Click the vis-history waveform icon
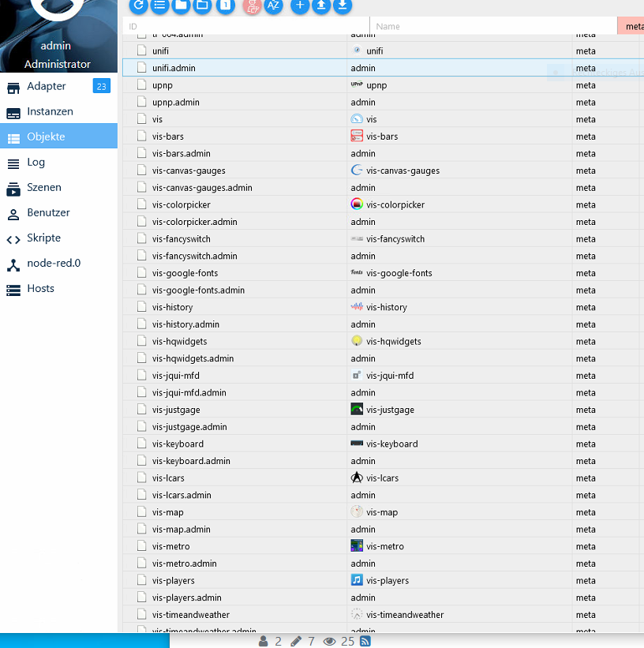 coord(357,306)
